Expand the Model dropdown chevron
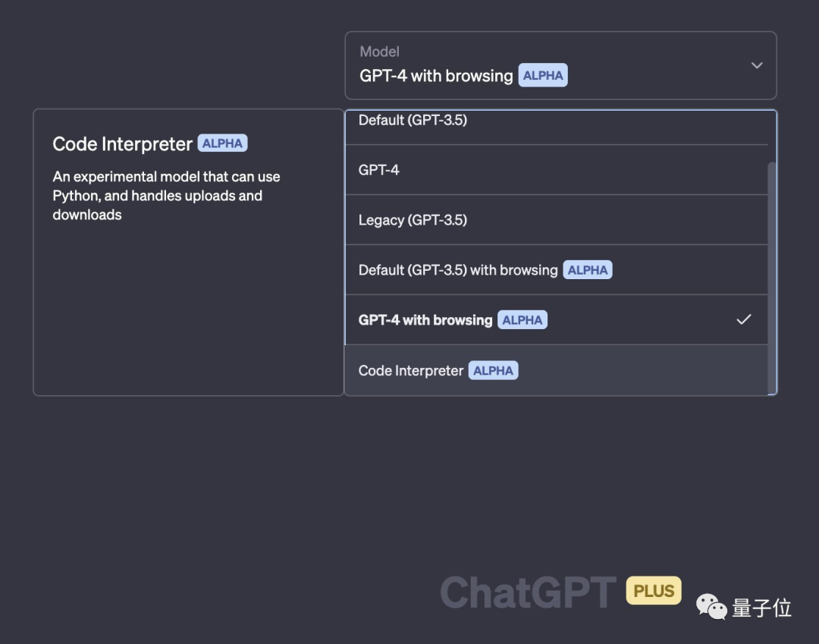 pos(756,65)
